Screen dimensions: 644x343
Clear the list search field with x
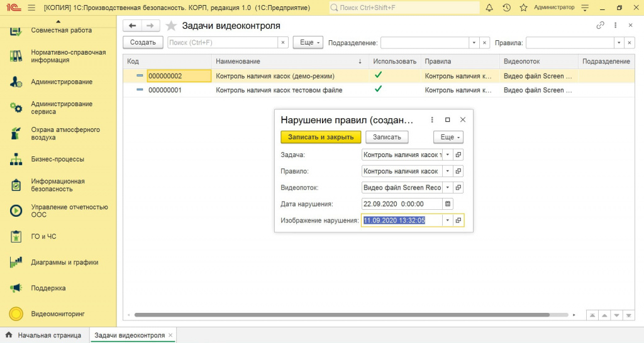pyautogui.click(x=283, y=43)
